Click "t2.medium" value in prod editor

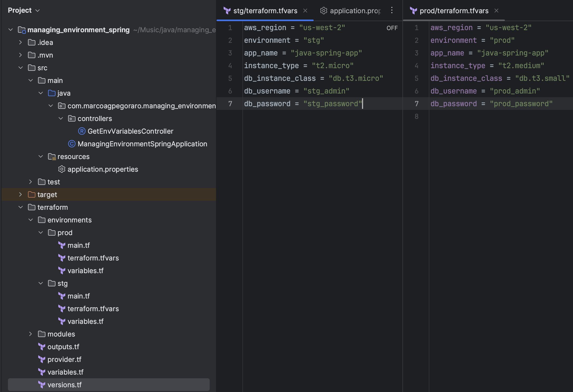pyautogui.click(x=521, y=66)
